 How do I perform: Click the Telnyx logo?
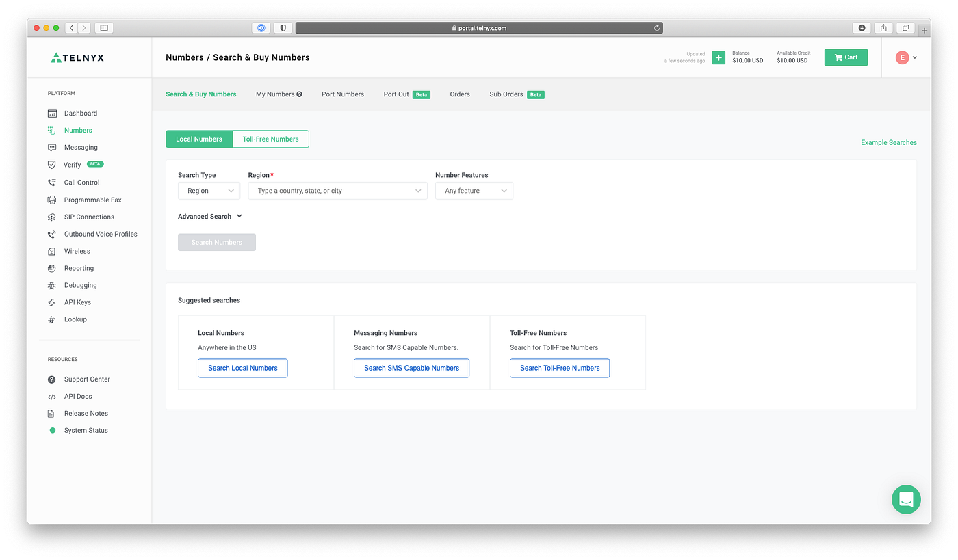[77, 57]
